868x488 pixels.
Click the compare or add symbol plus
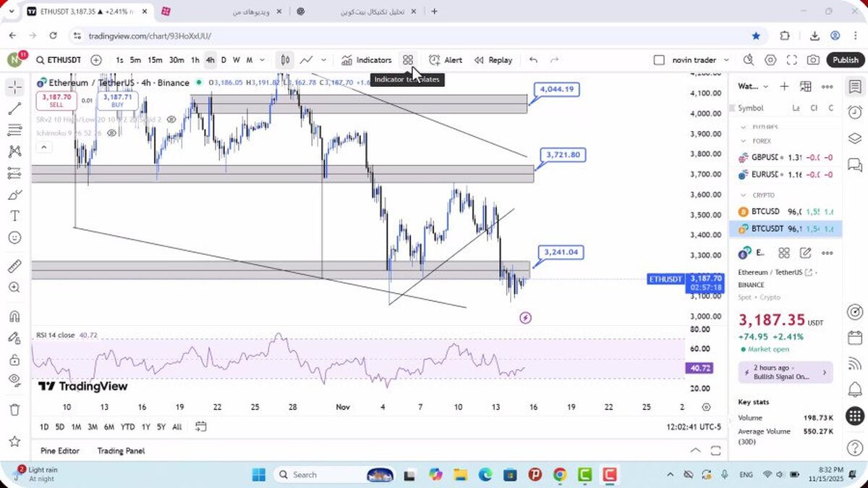[96, 60]
